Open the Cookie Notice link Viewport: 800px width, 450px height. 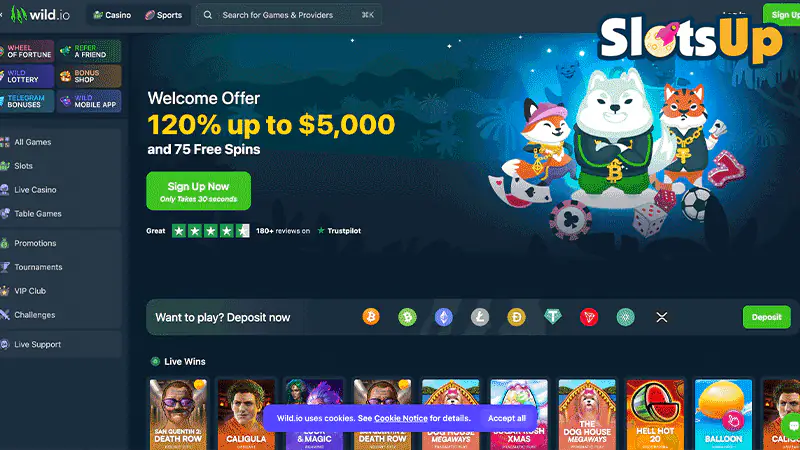[401, 418]
